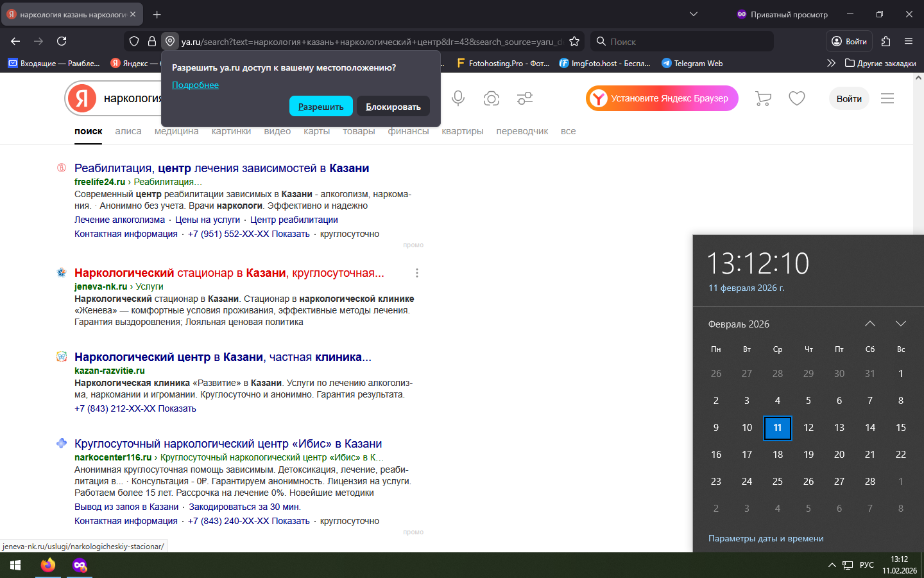
Task: Expand the hidden system tray icons
Action: point(832,565)
